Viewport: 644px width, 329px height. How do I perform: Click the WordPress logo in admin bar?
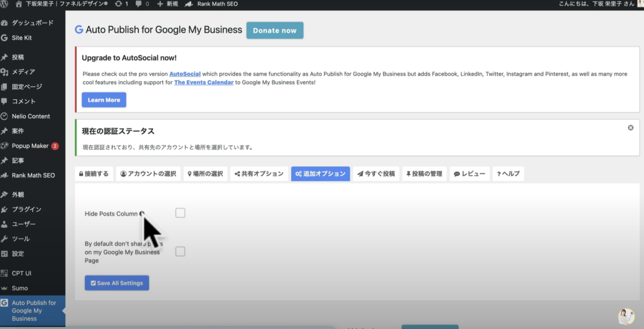point(6,4)
